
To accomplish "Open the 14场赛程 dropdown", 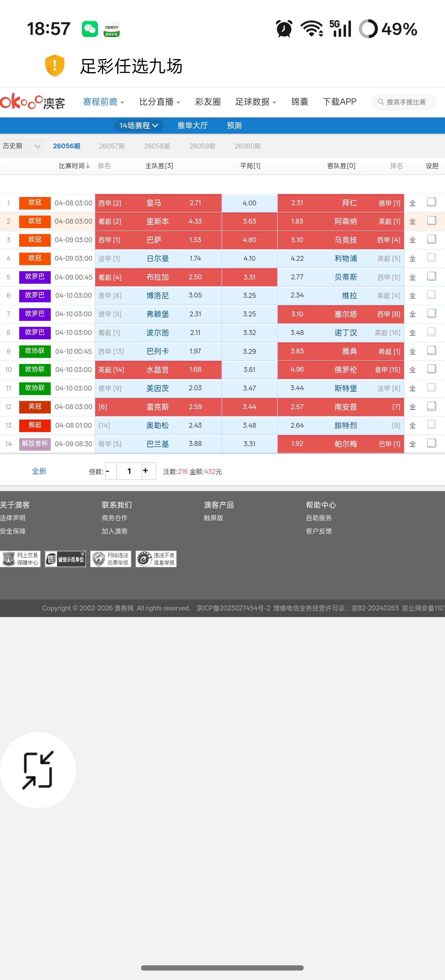I will (139, 126).
